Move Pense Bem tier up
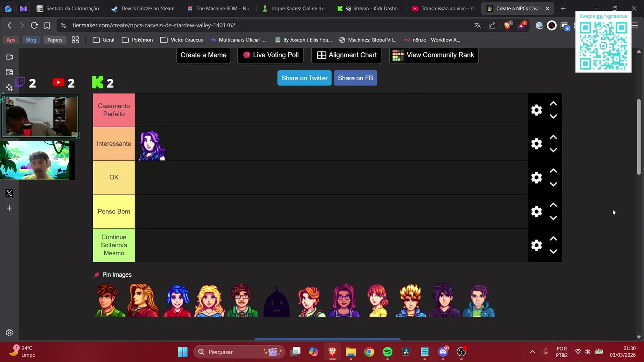Image resolution: width=644 pixels, height=362 pixels. click(x=553, y=205)
